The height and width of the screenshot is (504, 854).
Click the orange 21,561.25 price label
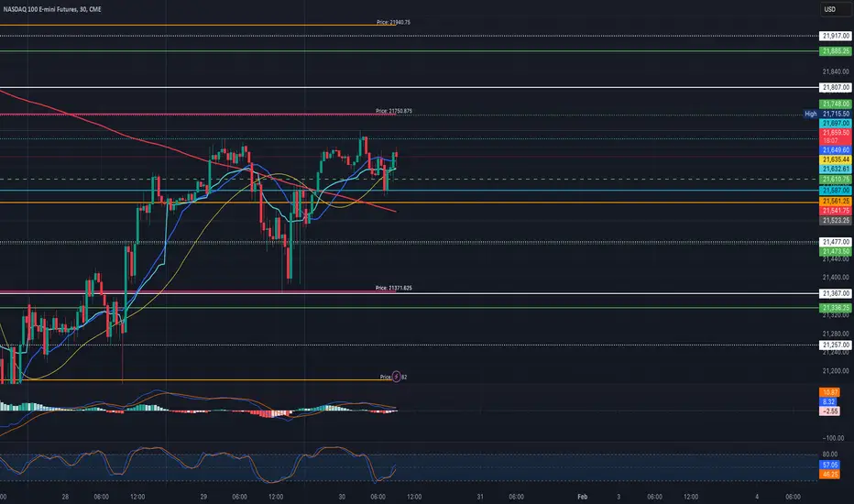(x=836, y=201)
